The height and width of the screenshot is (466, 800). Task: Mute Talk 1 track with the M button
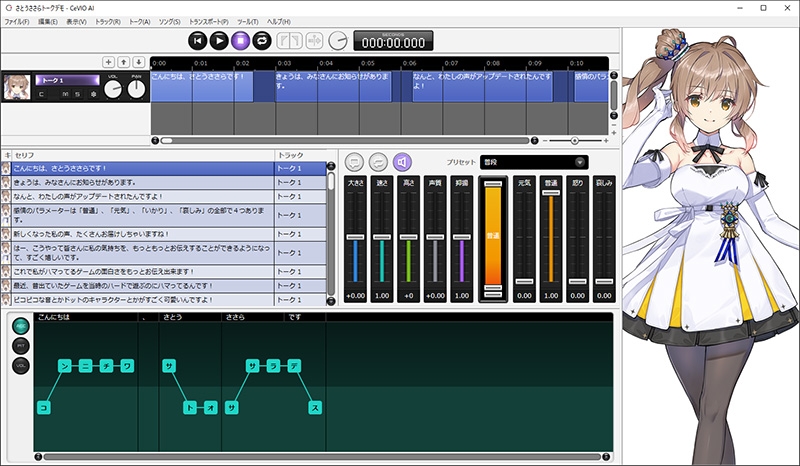click(65, 94)
